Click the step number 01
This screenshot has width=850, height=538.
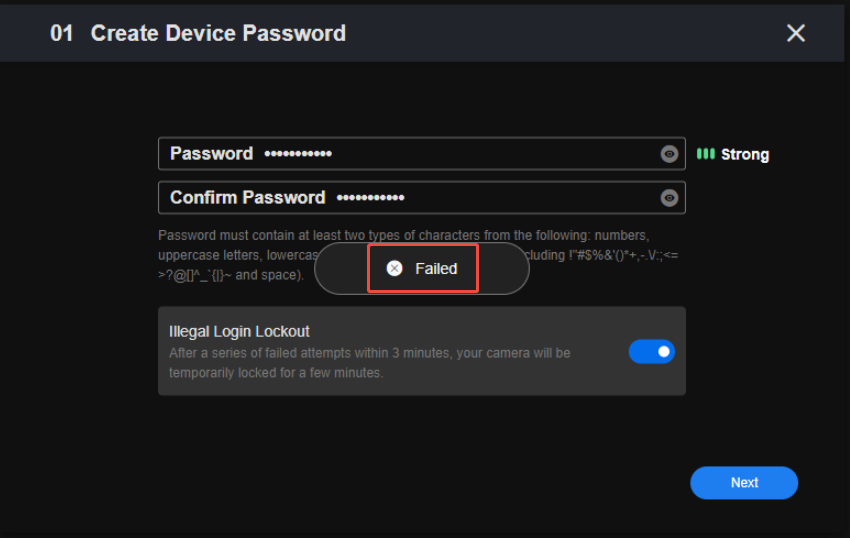pos(62,33)
